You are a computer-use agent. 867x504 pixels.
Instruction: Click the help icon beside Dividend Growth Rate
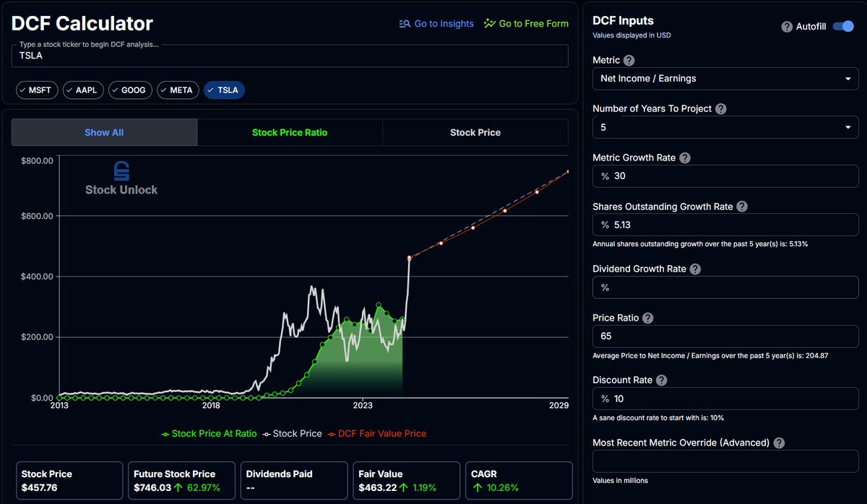click(x=695, y=269)
